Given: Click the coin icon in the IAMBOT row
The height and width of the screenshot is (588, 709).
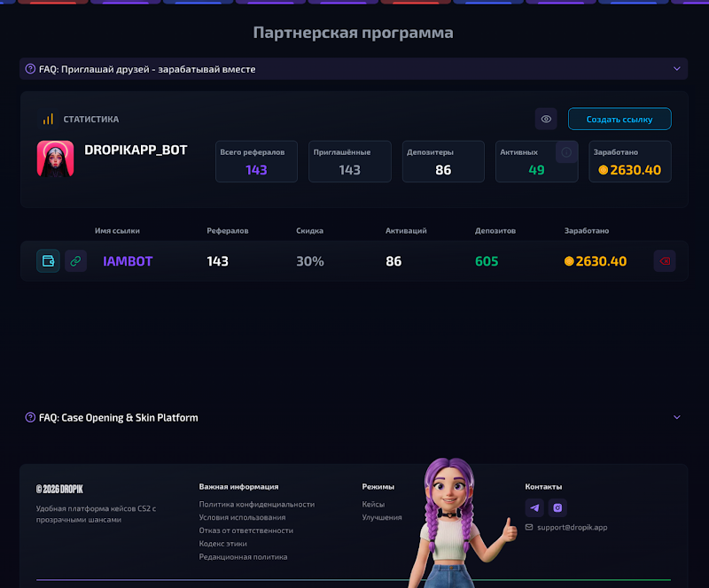Looking at the screenshot, I should (x=569, y=260).
